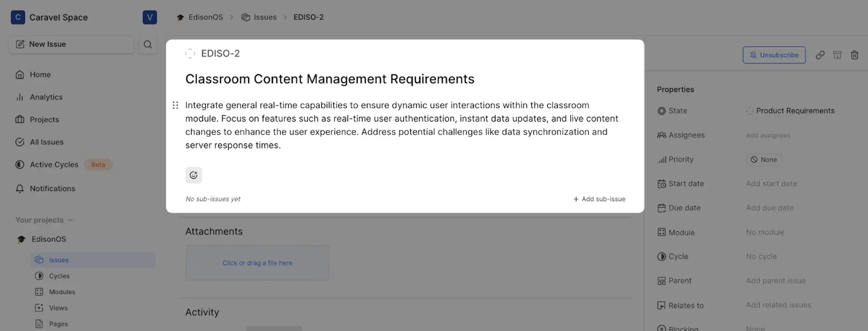Click the Caravel Space workspace logo
868x331 pixels.
(x=18, y=17)
